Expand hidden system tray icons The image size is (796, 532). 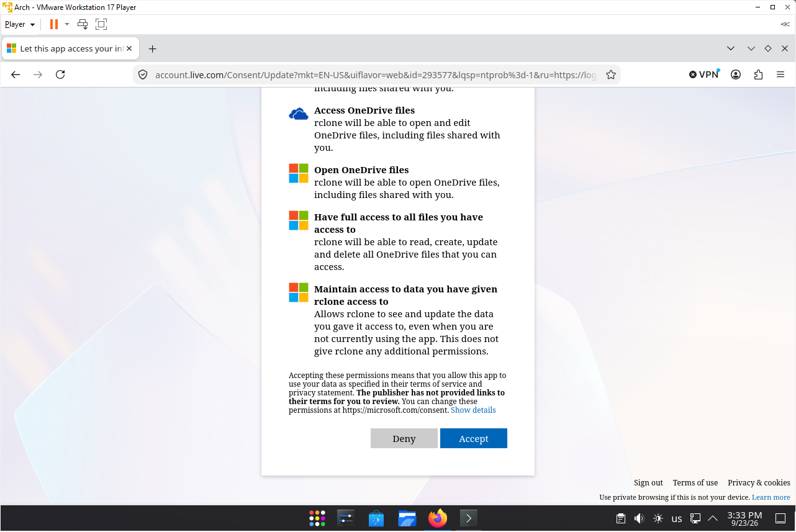[x=713, y=518]
